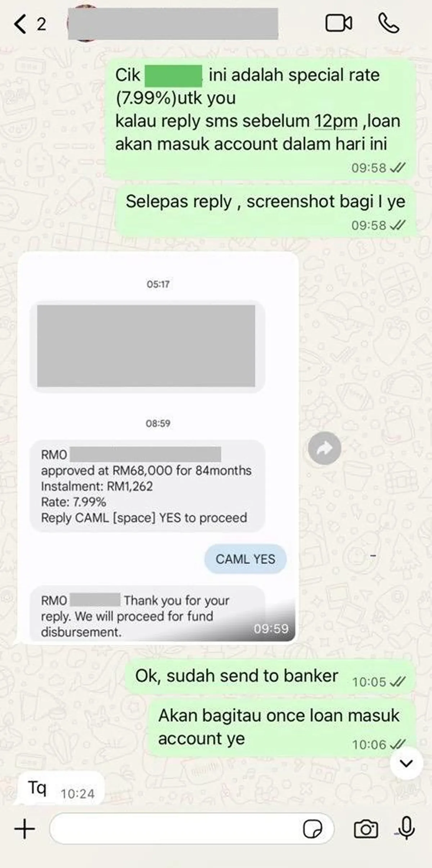432x868 pixels.
Task: Tap the microphone to record voice message
Action: coord(406,828)
